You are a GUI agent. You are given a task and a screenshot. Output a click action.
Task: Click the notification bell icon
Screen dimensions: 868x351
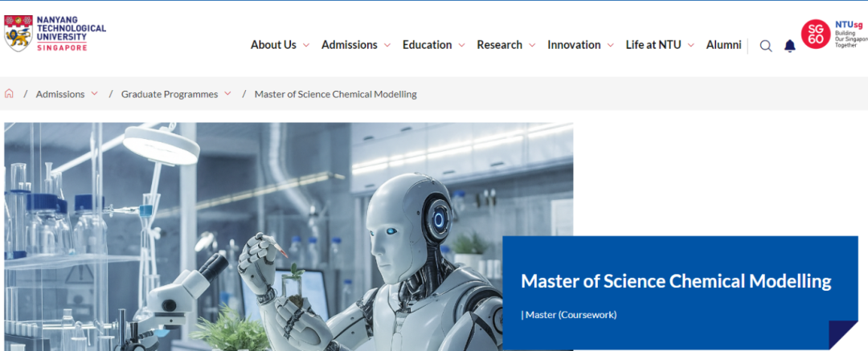790,46
